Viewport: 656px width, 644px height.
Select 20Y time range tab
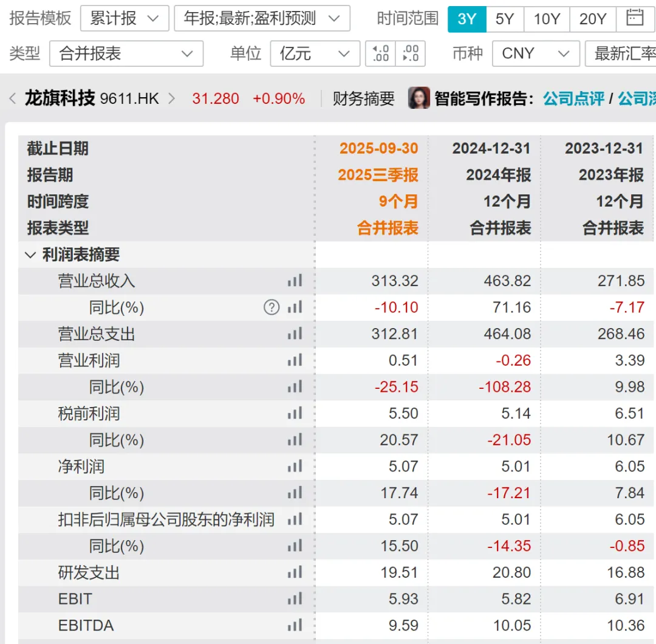(x=593, y=19)
